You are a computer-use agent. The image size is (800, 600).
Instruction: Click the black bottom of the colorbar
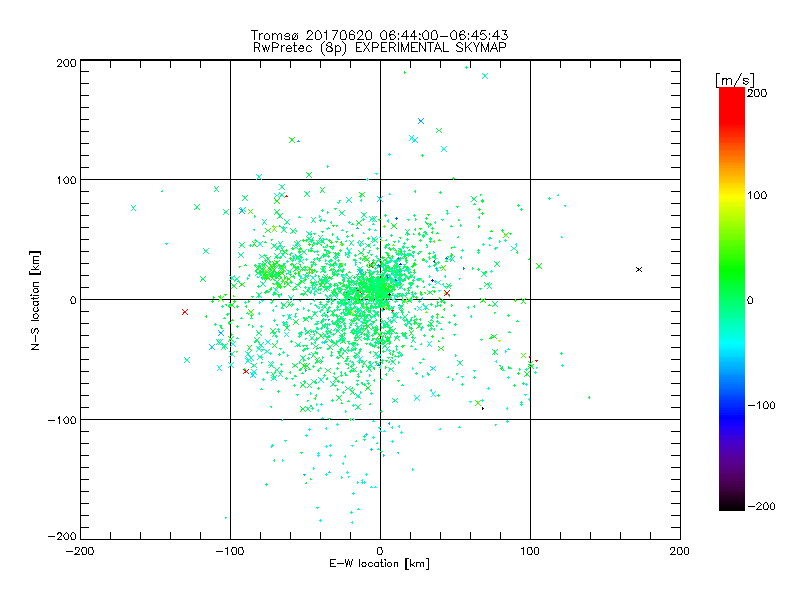click(732, 503)
